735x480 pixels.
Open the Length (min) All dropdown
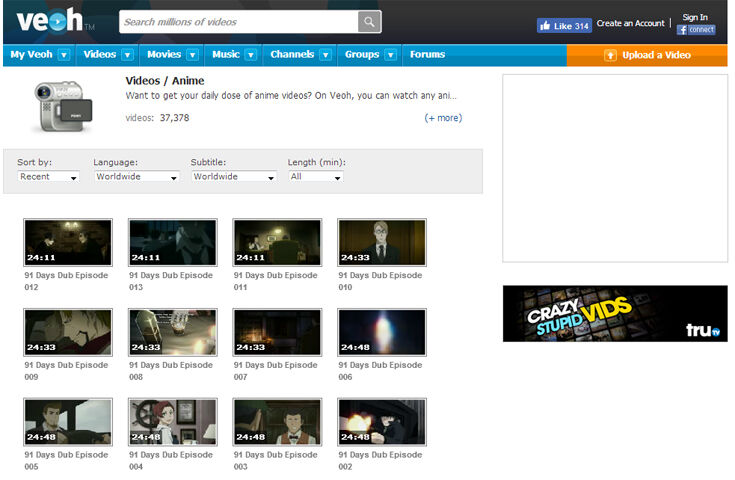(x=316, y=177)
